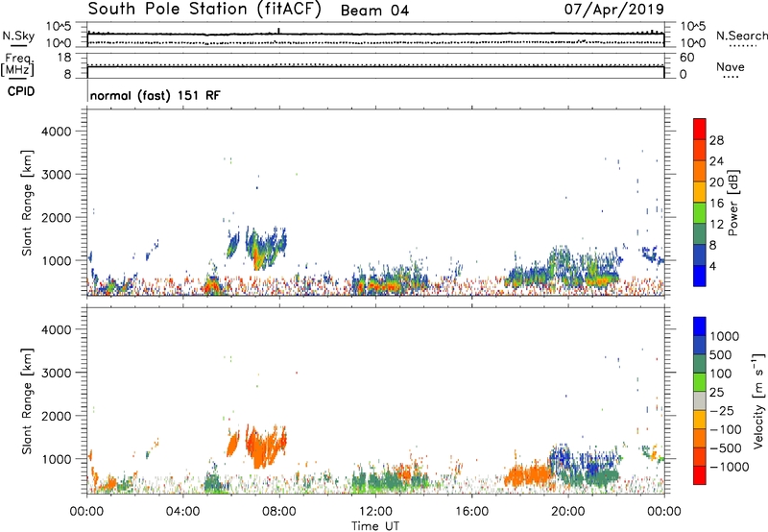
Task: Click the "-25" velocity colorbar label
Action: tap(722, 411)
